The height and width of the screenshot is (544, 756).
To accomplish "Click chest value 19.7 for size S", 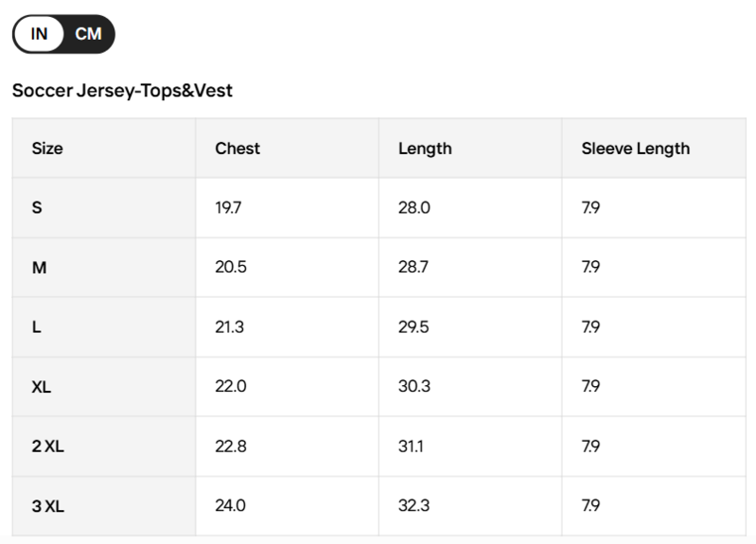I will (228, 208).
